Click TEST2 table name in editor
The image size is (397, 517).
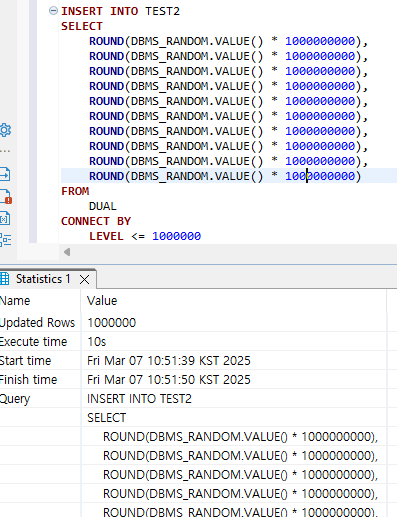[x=162, y=11]
